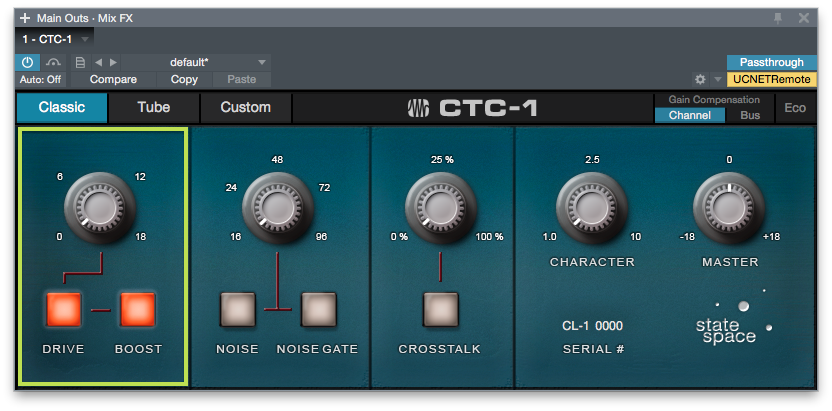Open the preset file page icon

(81, 63)
